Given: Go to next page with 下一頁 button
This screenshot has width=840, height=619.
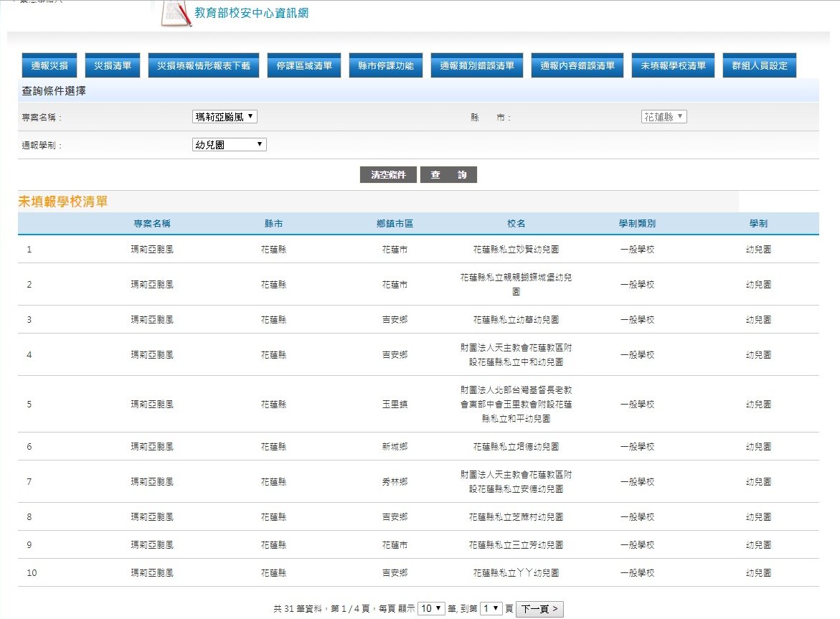Looking at the screenshot, I should (539, 608).
